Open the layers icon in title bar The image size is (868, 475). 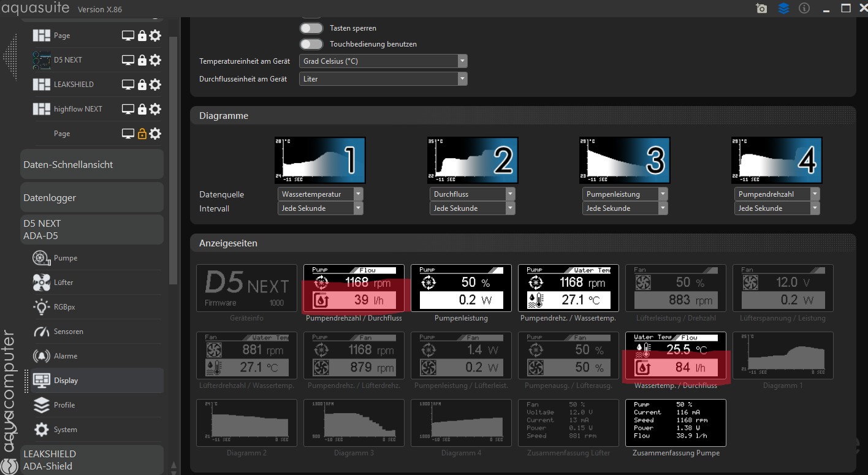tap(783, 9)
